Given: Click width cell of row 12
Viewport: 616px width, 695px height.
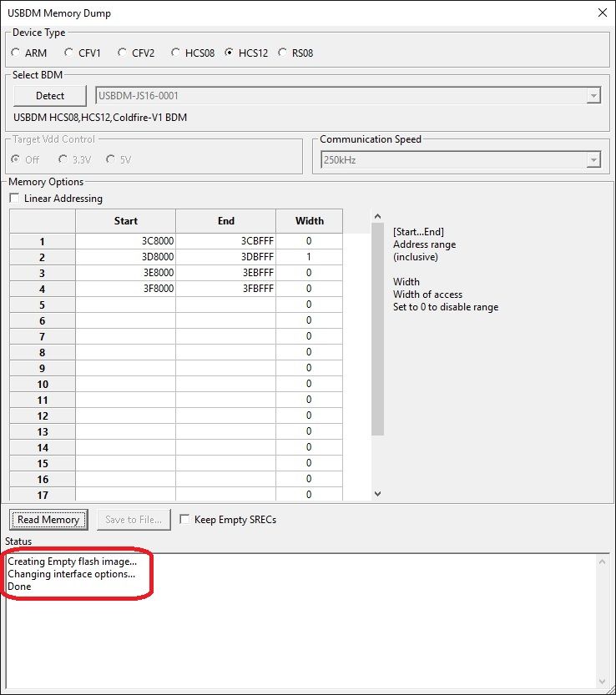Looking at the screenshot, I should click(309, 415).
